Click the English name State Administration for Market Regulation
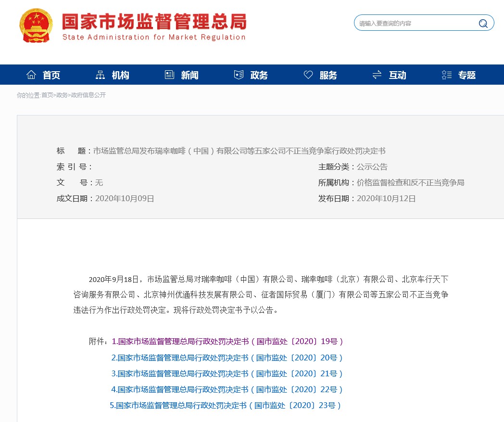 click(154, 37)
